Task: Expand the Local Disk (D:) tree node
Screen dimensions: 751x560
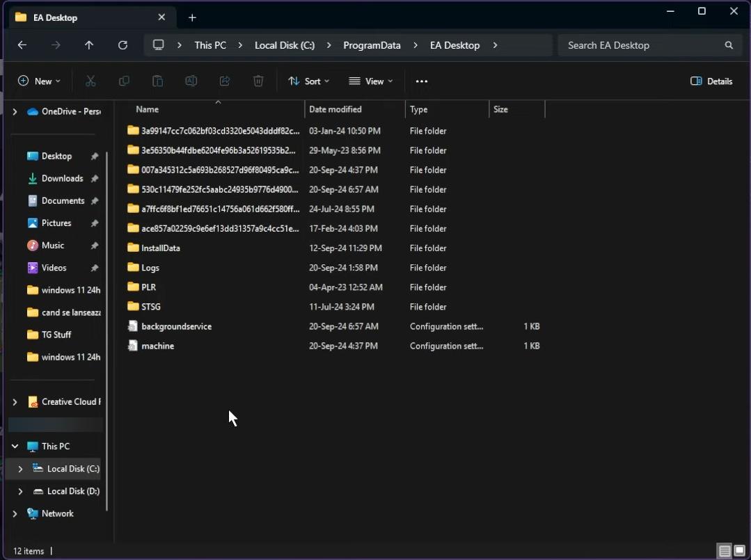Action: click(20, 491)
